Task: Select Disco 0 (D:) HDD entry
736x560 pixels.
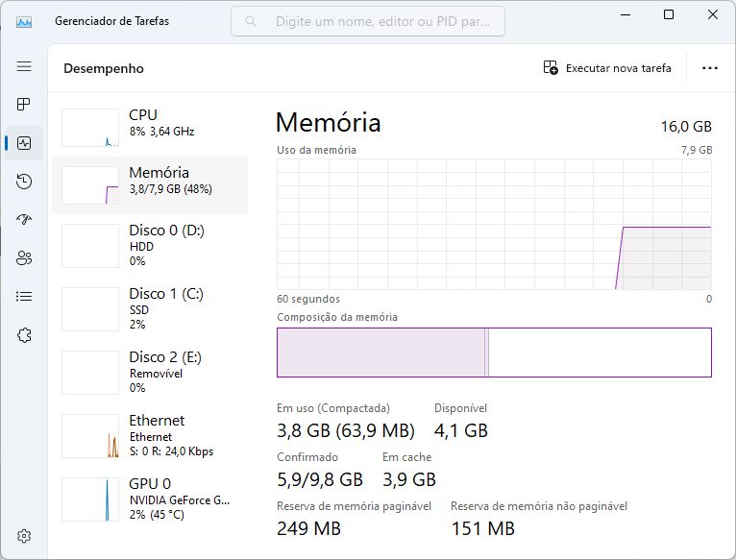Action: point(150,246)
